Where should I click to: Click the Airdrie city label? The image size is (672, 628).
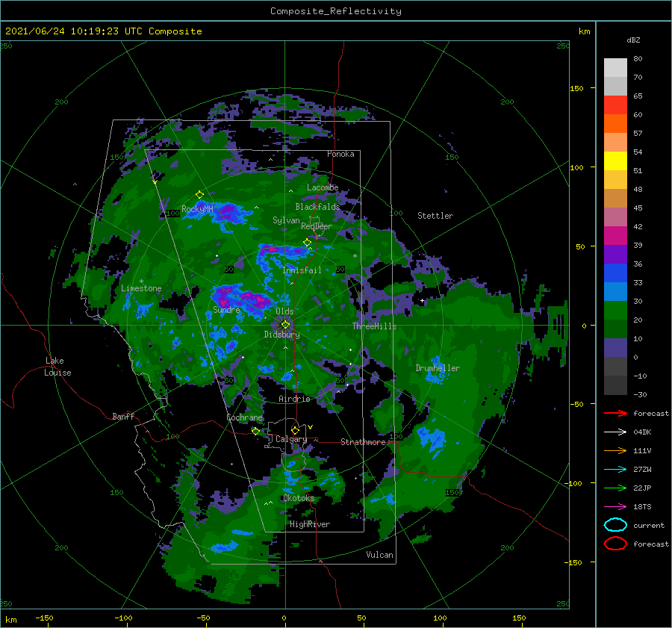click(294, 399)
